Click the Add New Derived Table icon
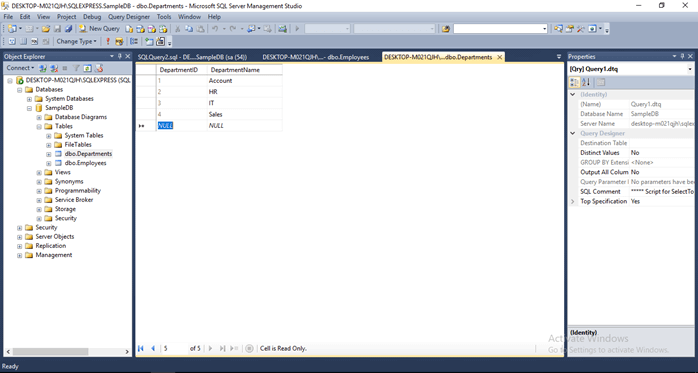This screenshot has width=698, height=373. [160, 41]
